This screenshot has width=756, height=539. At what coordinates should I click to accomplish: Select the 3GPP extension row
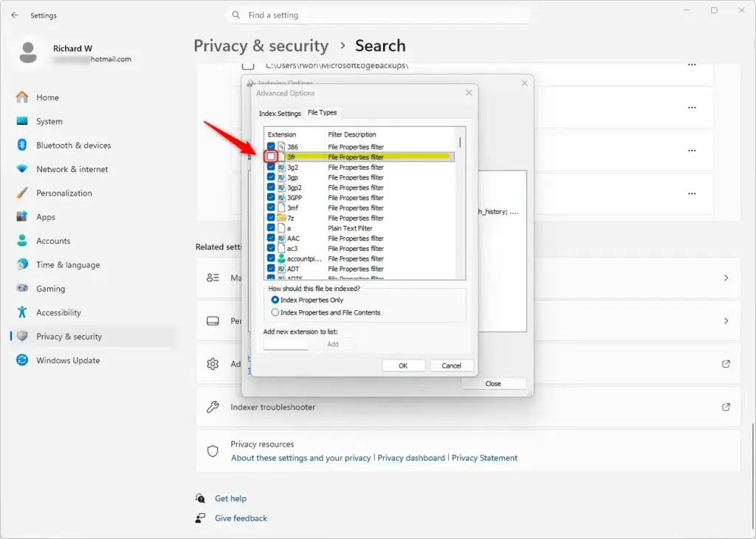click(360, 198)
